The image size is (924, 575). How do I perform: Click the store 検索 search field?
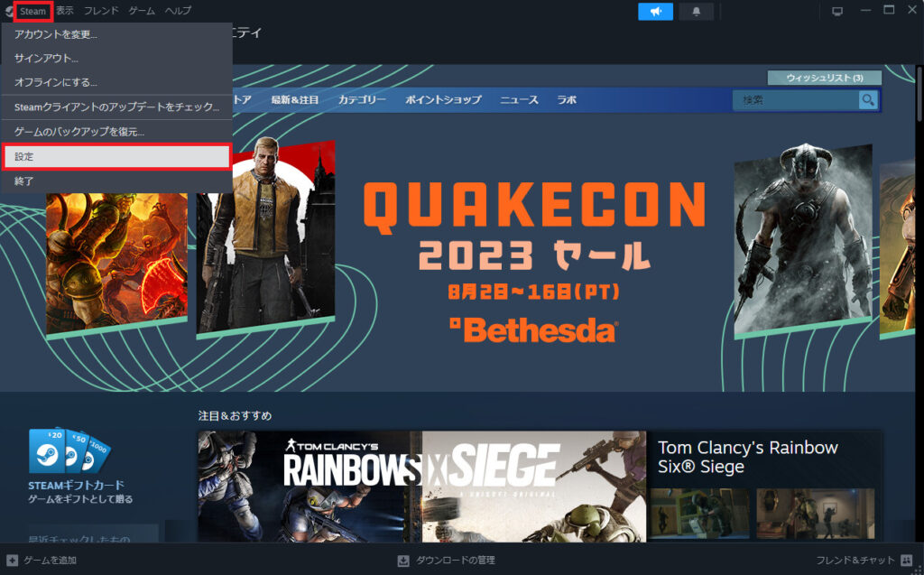(x=796, y=100)
